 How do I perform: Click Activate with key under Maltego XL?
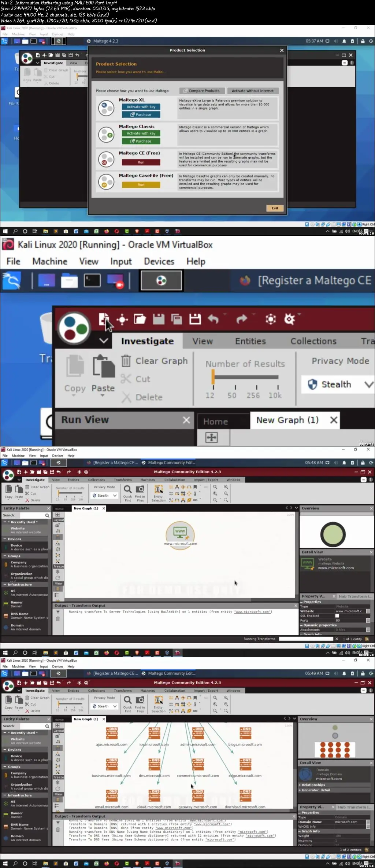click(x=141, y=107)
